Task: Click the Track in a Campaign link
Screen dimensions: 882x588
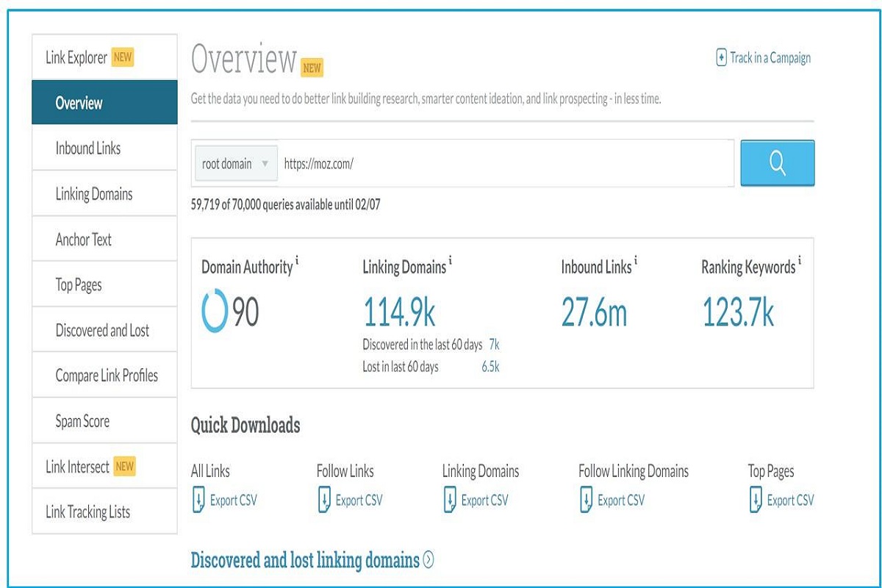Action: [770, 58]
